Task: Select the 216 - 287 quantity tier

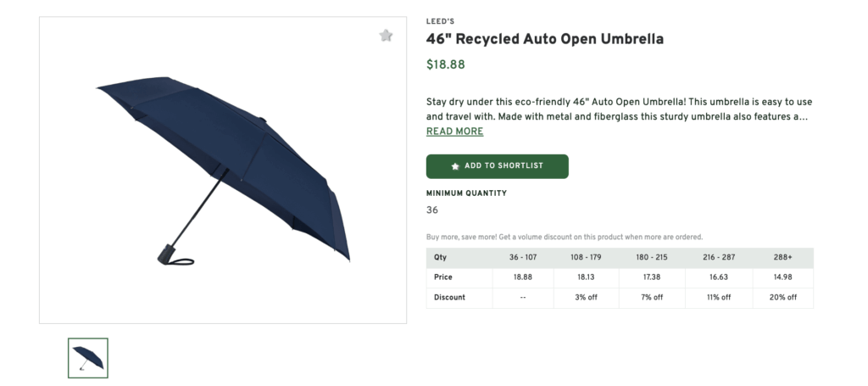Action: click(x=717, y=257)
